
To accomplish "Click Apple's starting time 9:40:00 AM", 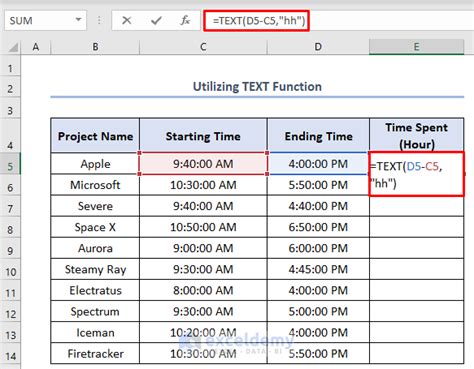I will pos(203,164).
